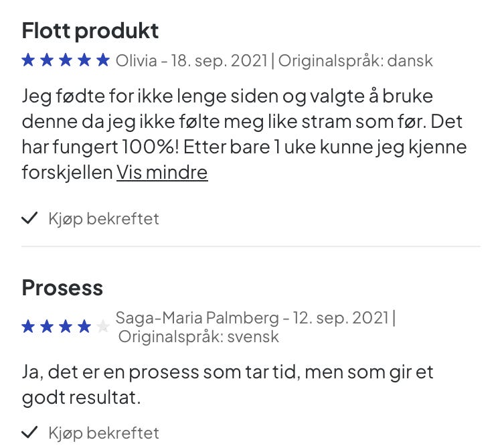Image resolution: width=502 pixels, height=448 pixels.
Task: Click the empty grey star in Saga-Maria's rating
Action: pos(102,327)
